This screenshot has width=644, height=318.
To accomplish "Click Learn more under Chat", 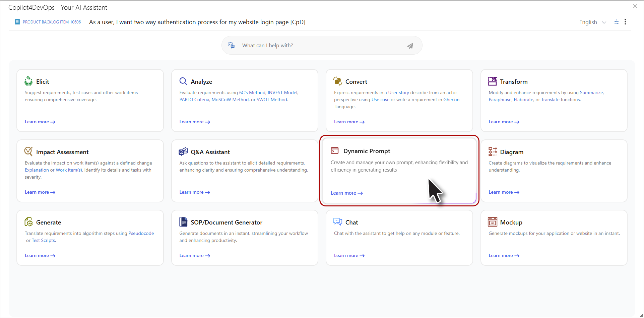I will coord(349,255).
